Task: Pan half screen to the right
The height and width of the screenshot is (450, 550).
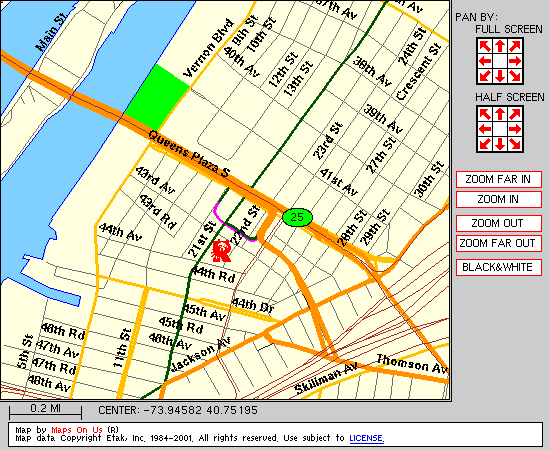Action: click(x=515, y=129)
